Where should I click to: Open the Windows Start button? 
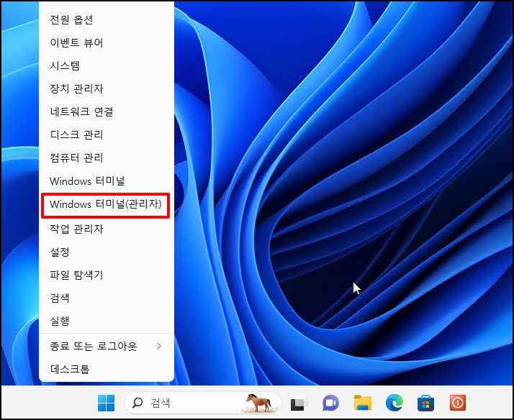pyautogui.click(x=107, y=403)
